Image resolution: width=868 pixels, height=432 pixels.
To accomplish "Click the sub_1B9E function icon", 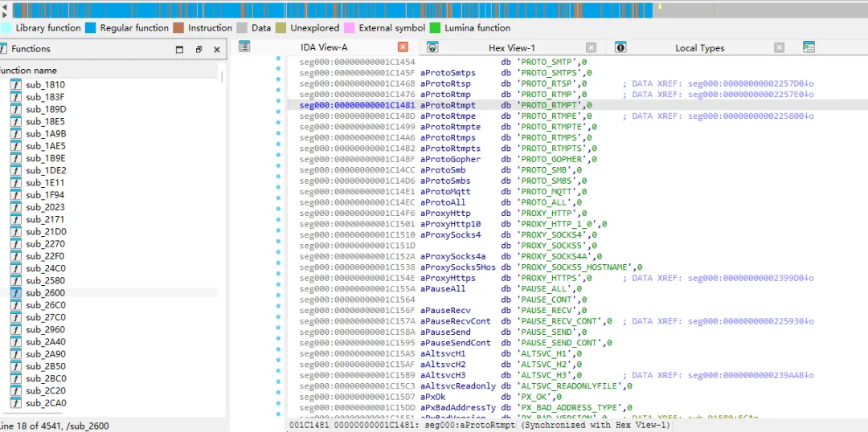I will point(16,158).
